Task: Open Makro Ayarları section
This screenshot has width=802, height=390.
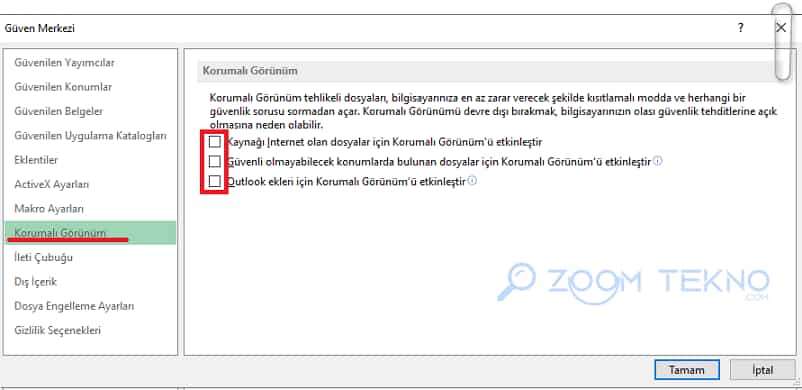Action: pos(49,209)
